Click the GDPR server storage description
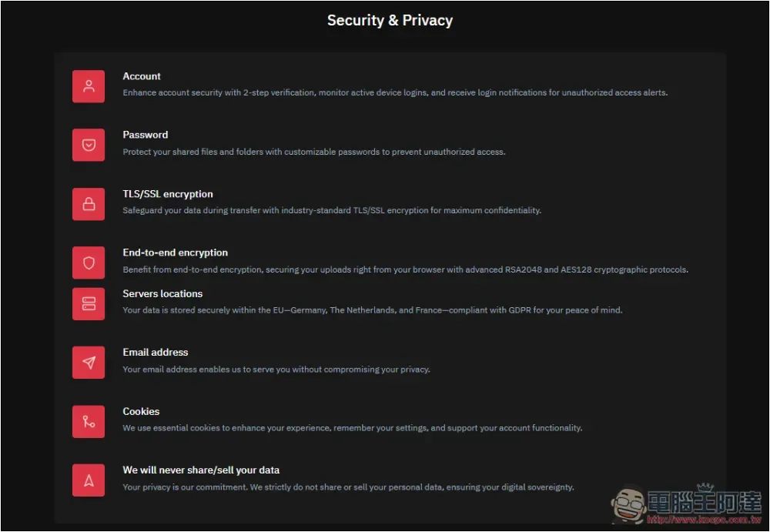The width and height of the screenshot is (770, 532). pyautogui.click(x=372, y=310)
